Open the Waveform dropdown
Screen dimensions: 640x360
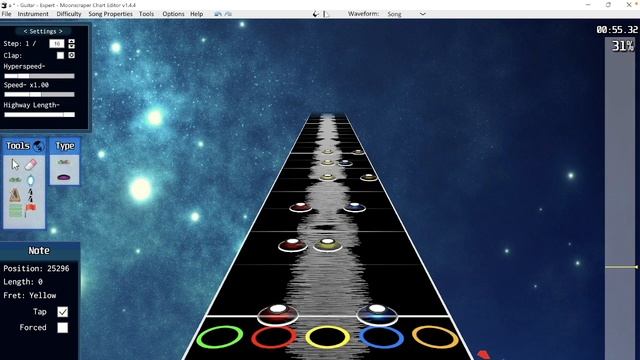coord(406,14)
